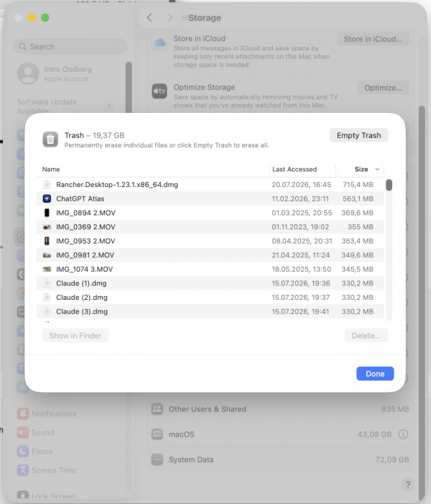
Task: Select the Claude (2).dmg file
Action: (x=210, y=298)
